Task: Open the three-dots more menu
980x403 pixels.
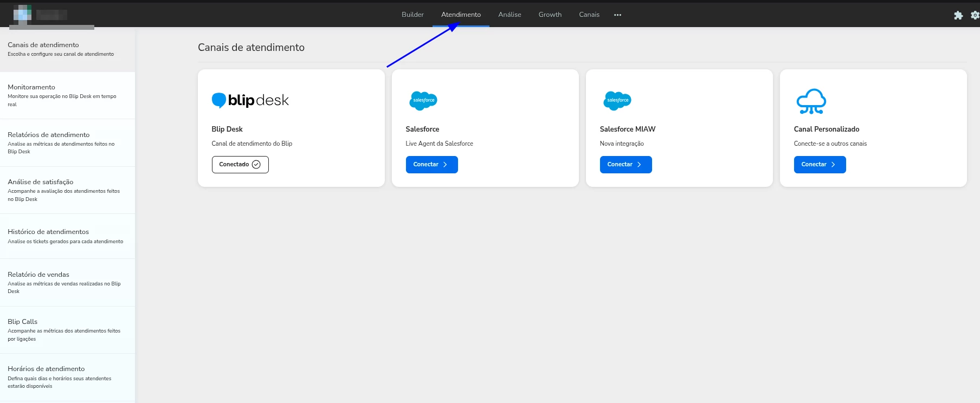Action: click(x=617, y=15)
